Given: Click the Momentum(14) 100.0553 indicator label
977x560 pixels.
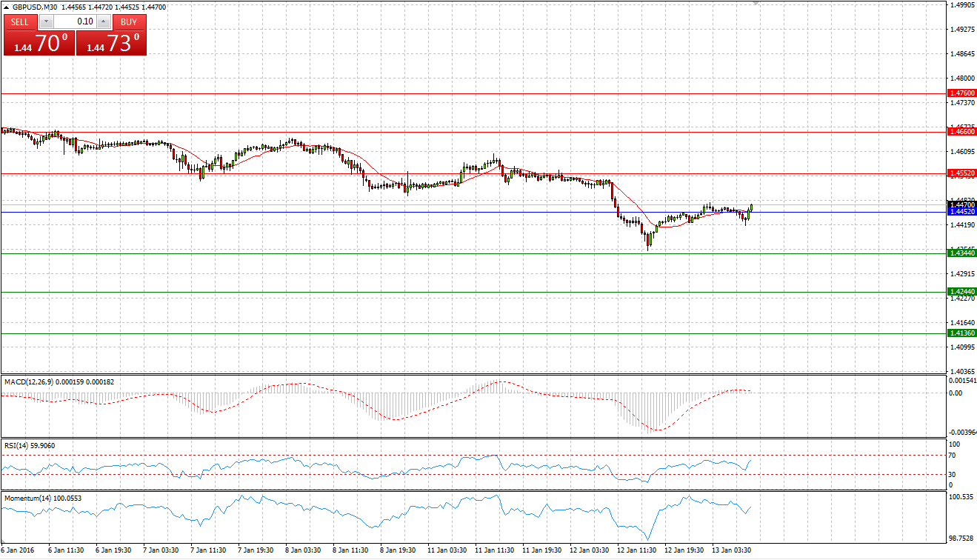Looking at the screenshot, I should pos(42,498).
